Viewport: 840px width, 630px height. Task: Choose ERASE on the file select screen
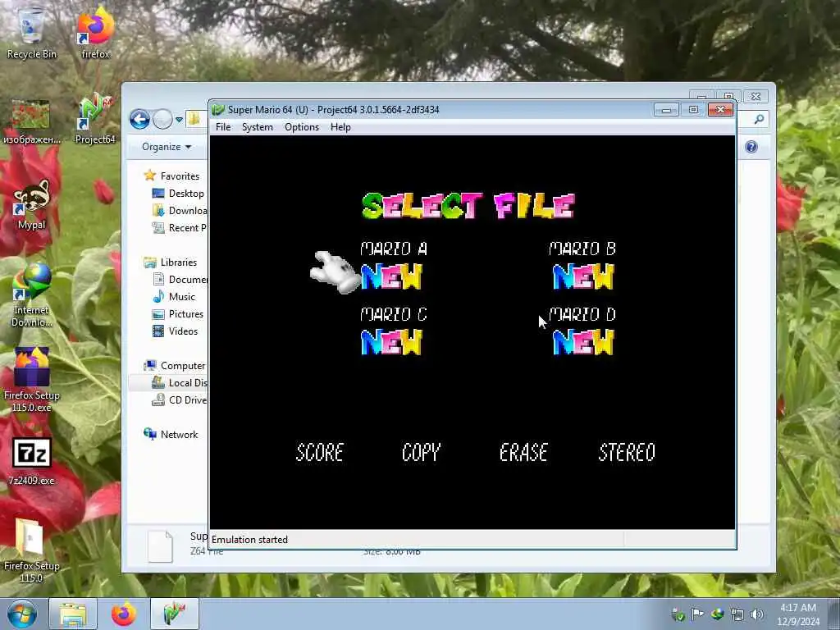pos(523,453)
